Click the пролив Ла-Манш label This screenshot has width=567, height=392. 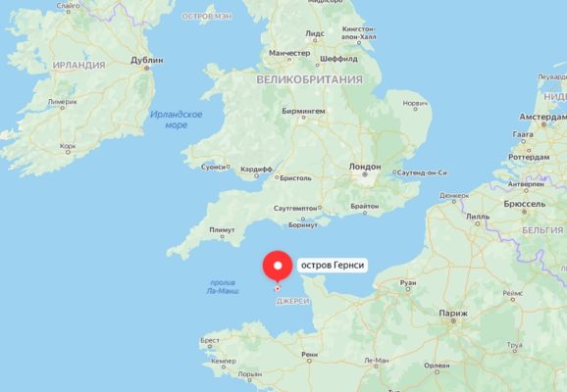coord(223,287)
